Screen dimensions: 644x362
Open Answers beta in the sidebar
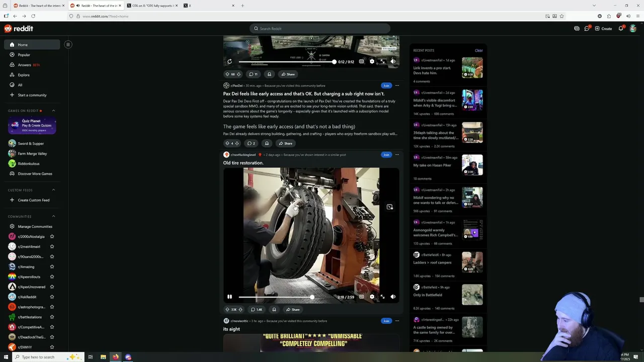tap(32, 65)
